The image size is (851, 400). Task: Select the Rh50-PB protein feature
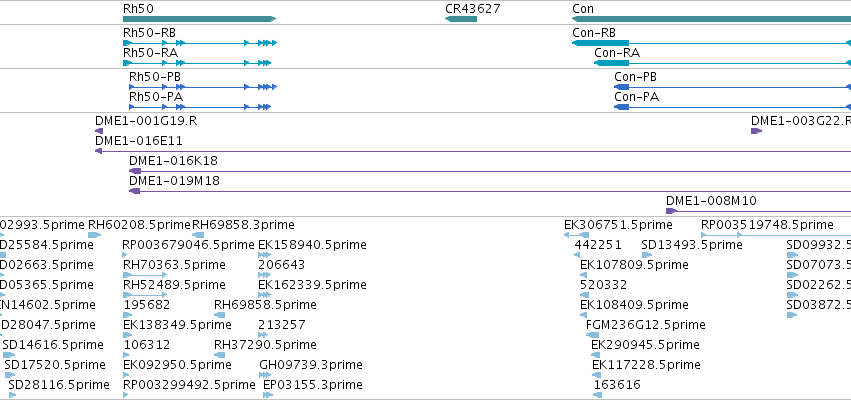(x=203, y=87)
